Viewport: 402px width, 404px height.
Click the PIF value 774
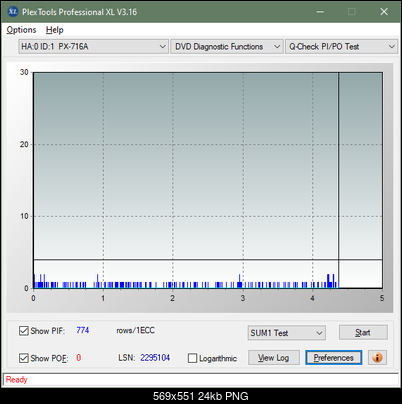click(x=83, y=330)
